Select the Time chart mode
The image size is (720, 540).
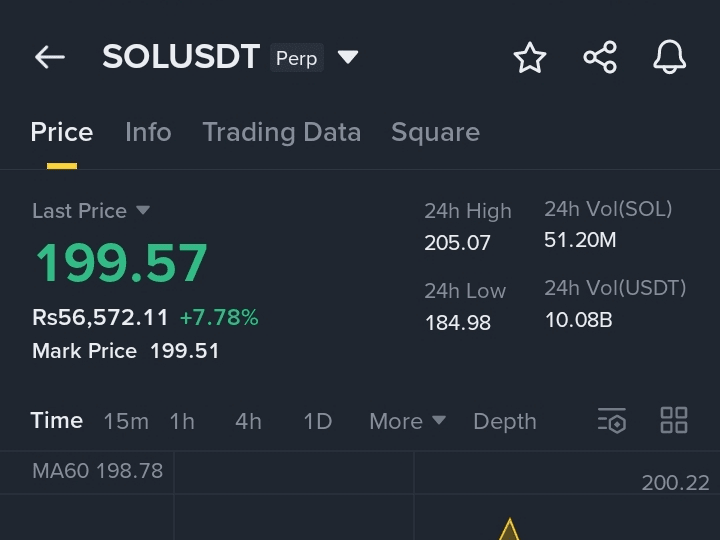56,421
